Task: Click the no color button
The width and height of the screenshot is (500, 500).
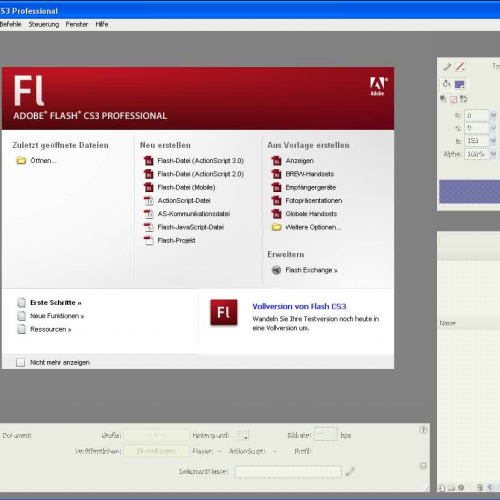Action: 453,99
